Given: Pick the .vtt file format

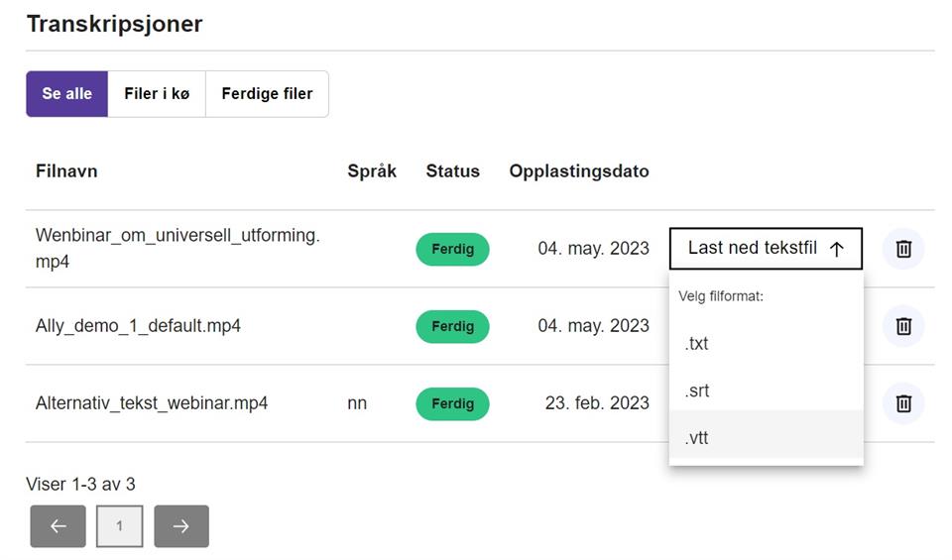Looking at the screenshot, I should point(697,437).
